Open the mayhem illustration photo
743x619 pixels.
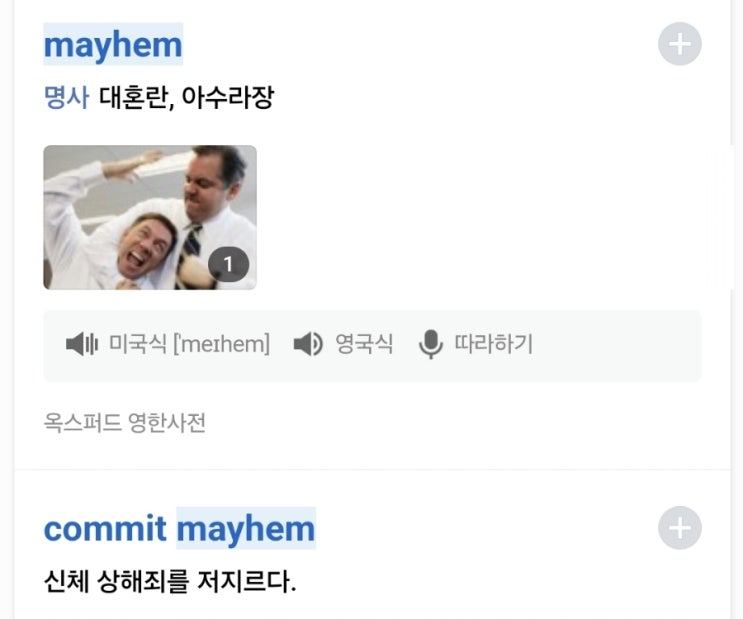point(150,217)
